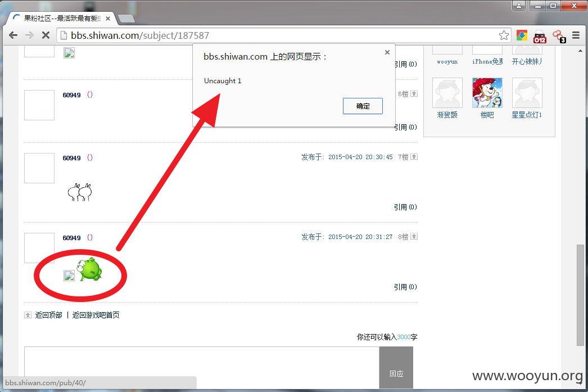Screen dimensions: 588x392
Task: Click the user profile button in title bar
Action: click(x=518, y=6)
